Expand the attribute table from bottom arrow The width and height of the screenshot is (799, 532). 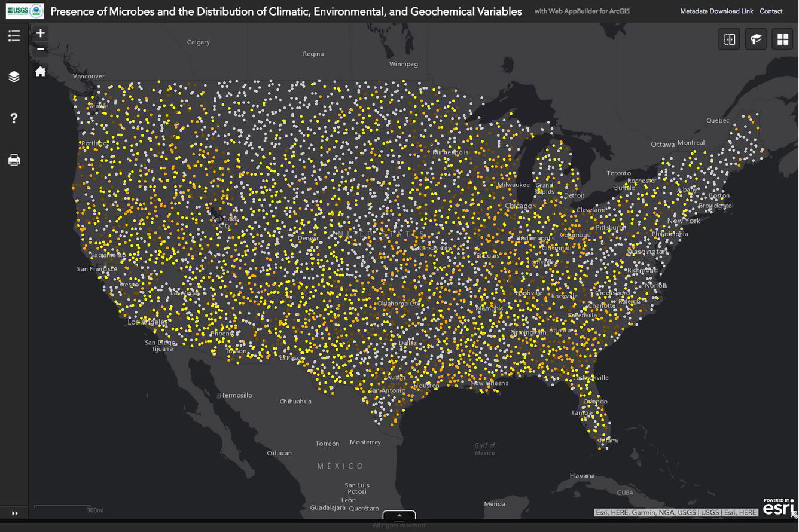tap(399, 515)
